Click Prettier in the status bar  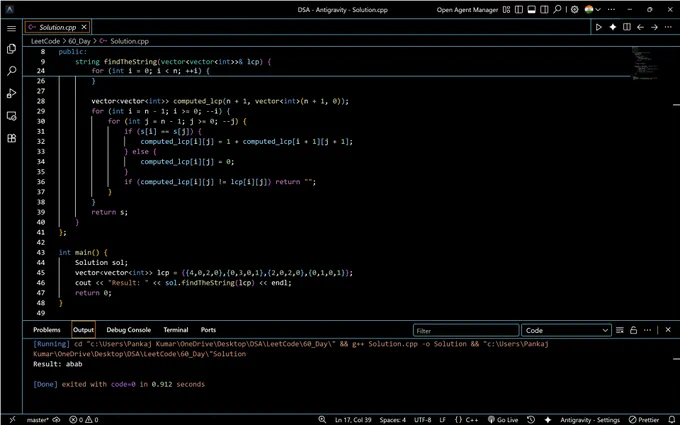coord(644,420)
